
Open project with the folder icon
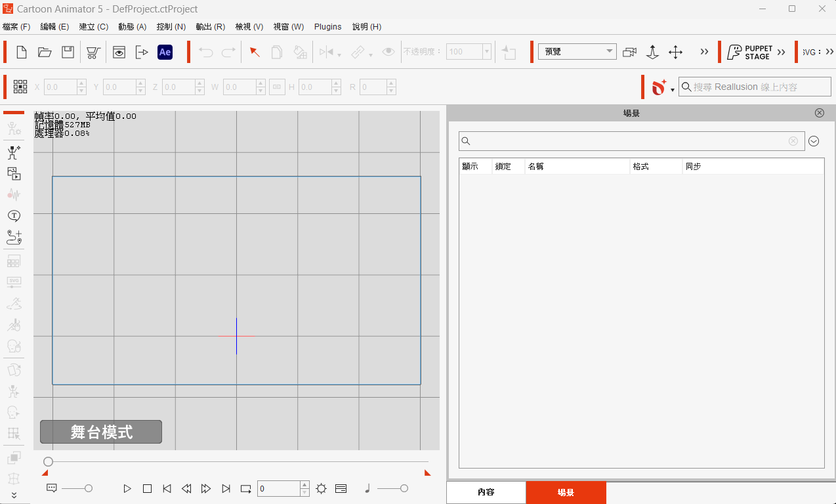[x=45, y=52]
